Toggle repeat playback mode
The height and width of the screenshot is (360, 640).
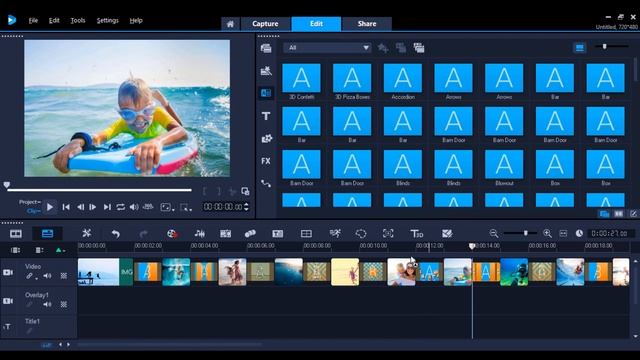click(x=120, y=207)
